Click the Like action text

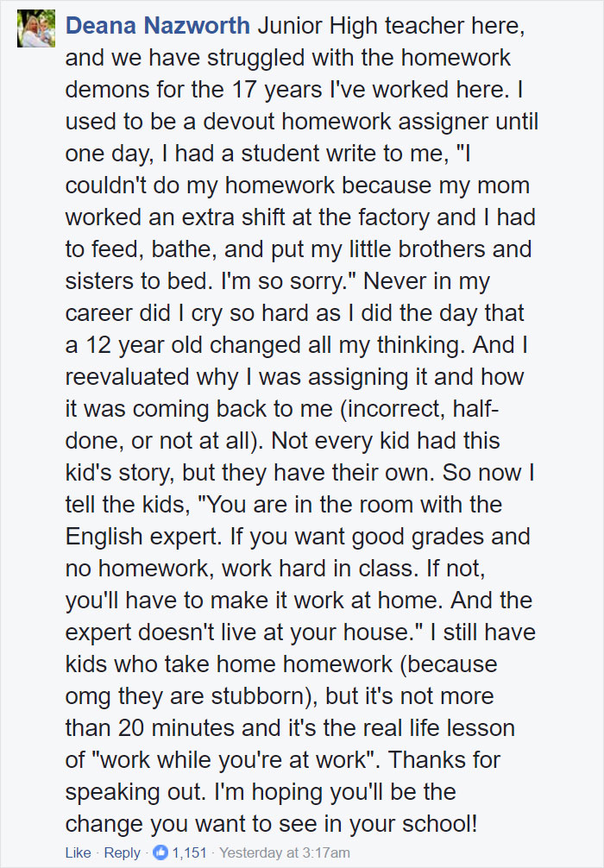click(78, 852)
